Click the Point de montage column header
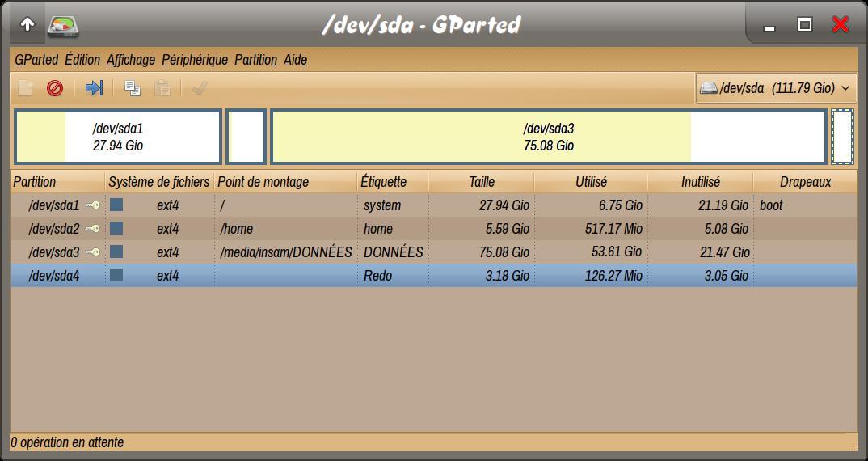 pos(285,182)
